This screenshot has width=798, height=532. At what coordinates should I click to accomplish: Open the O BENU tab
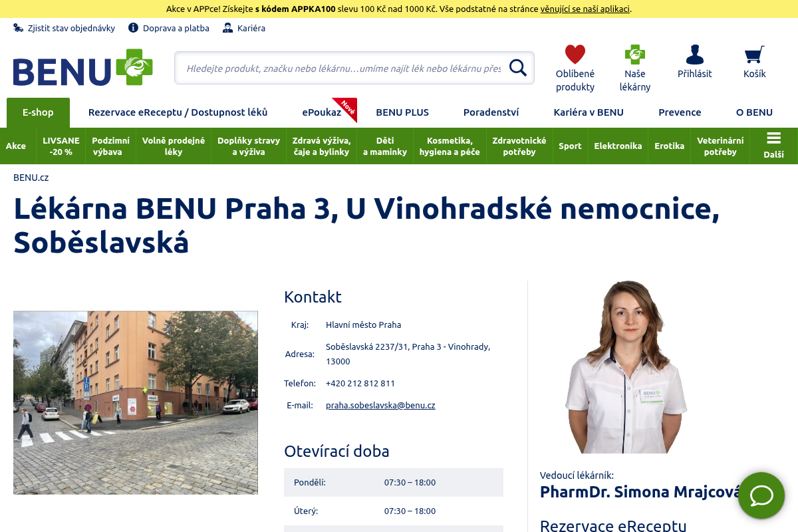[754, 112]
